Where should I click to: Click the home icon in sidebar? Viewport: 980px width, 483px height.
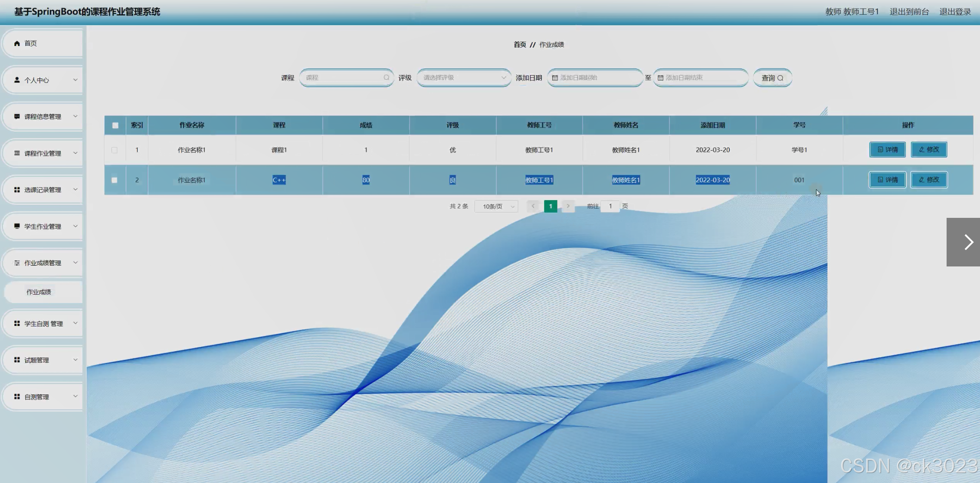click(x=17, y=43)
